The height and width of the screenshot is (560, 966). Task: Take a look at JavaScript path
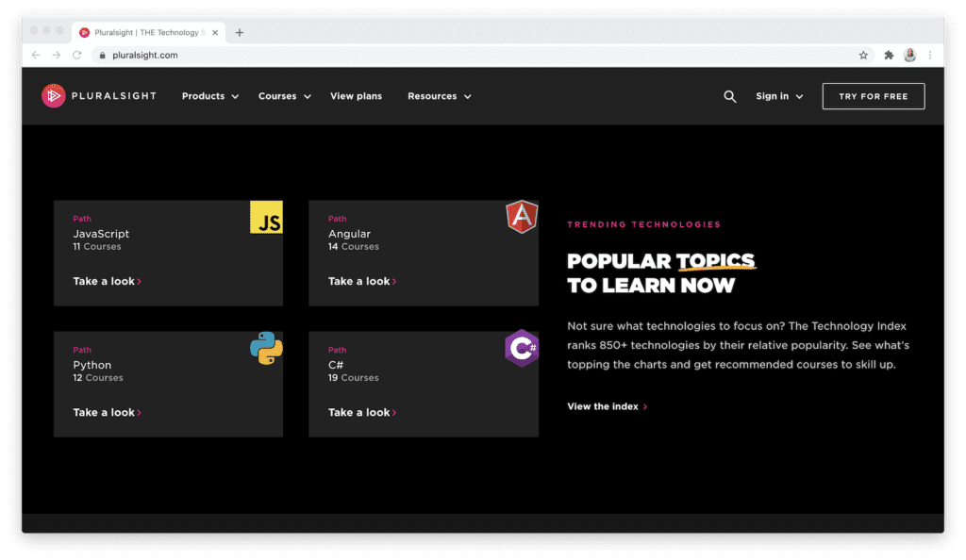108,281
